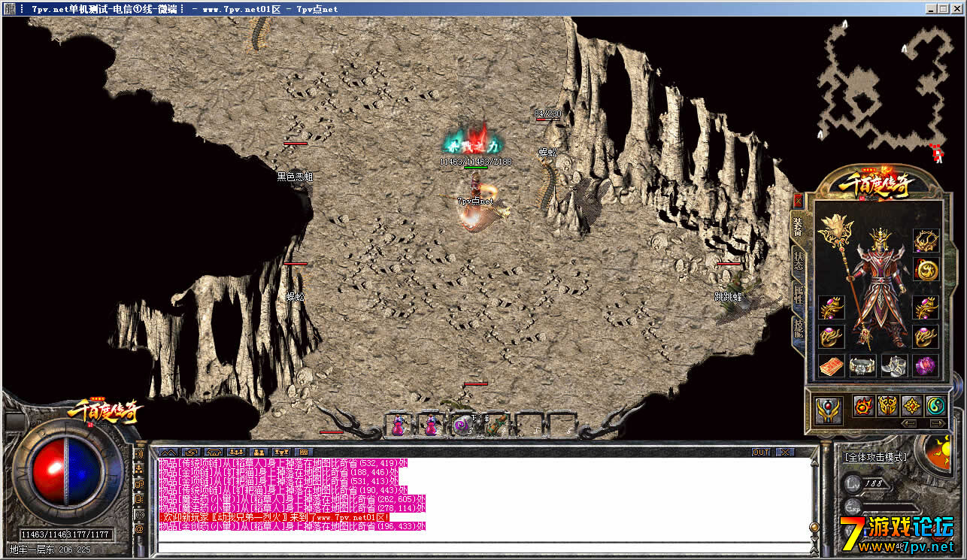Select the left gold ring slot
967x560 pixels.
(831, 336)
